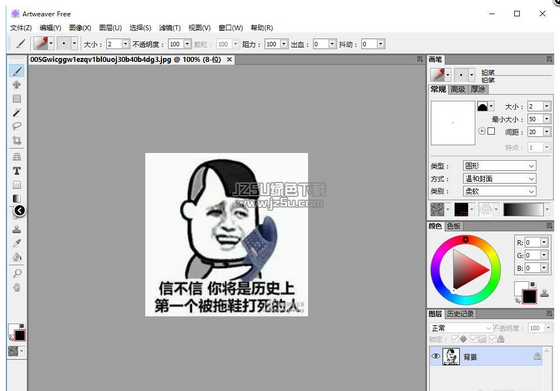Close the 005Gwicggw1ezqv1bl0uoj30b40b4dg3.jpg document tab

click(x=229, y=60)
